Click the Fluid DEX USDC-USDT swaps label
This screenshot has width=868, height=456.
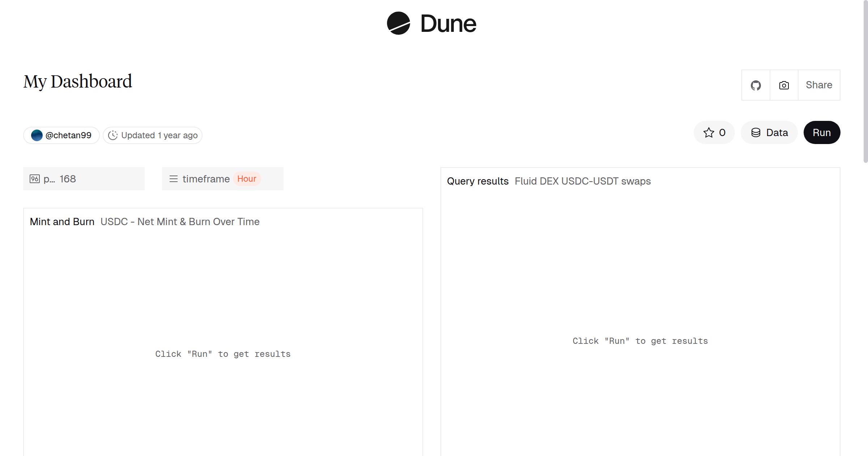pyautogui.click(x=582, y=181)
